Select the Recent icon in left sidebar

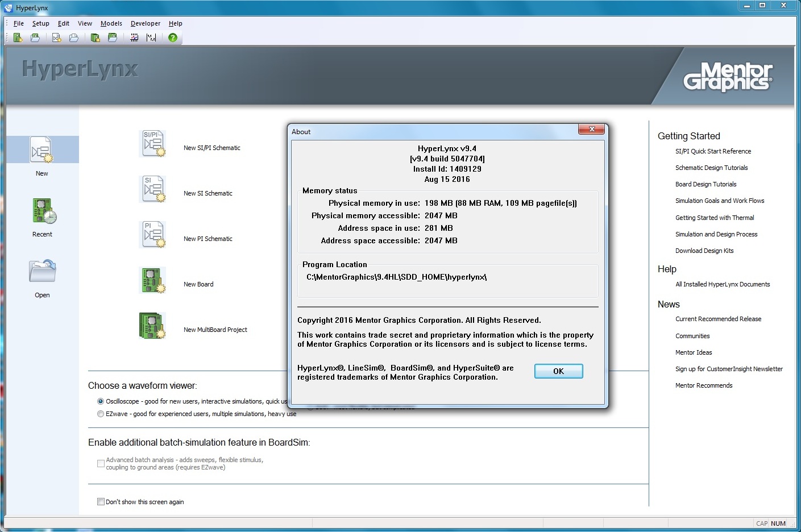[x=44, y=210]
